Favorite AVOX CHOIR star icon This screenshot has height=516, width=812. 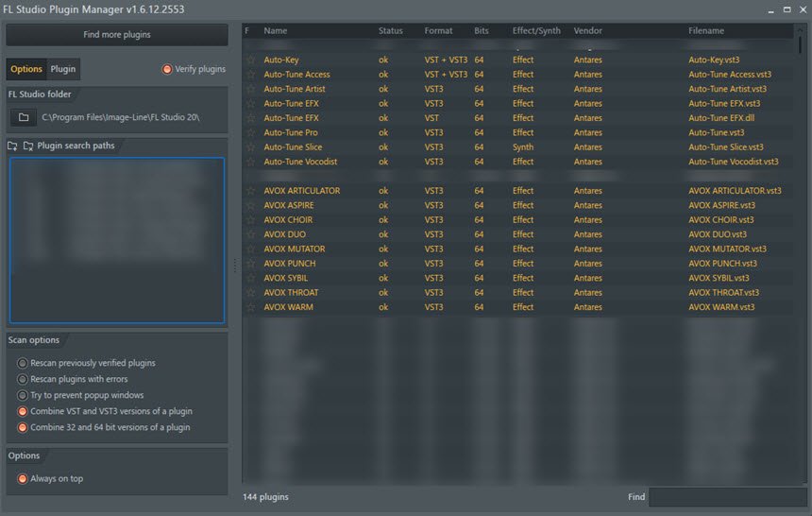tap(251, 219)
